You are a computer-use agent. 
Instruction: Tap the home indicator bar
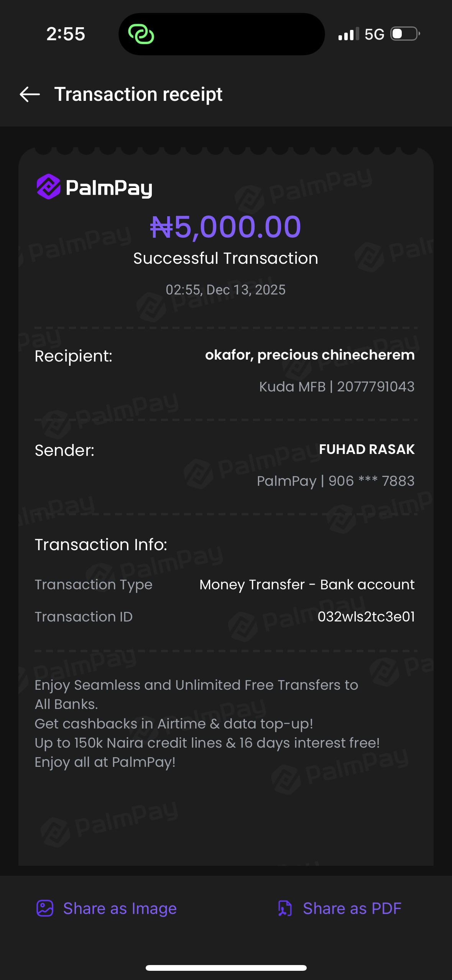226,968
